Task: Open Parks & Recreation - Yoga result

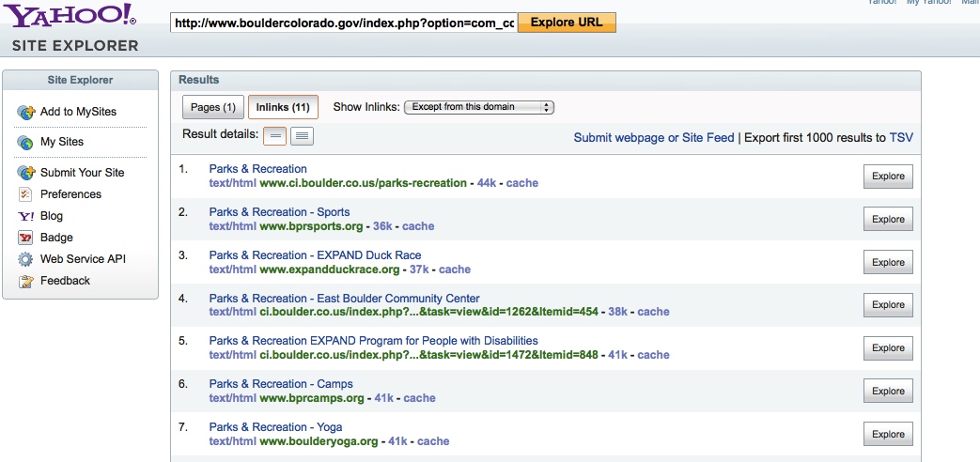Action: 275,426
